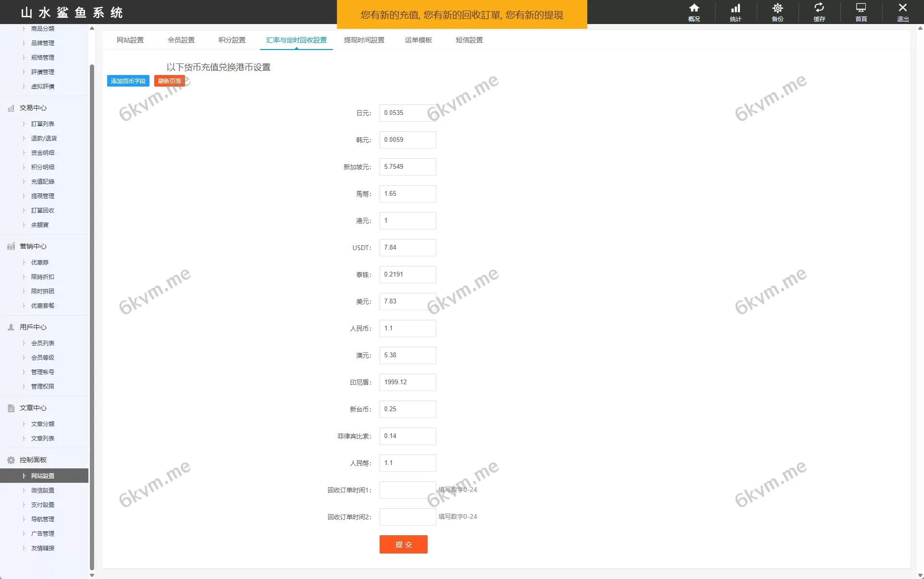
Task: Click the 刷新页面 refresh button
Action: pos(169,81)
